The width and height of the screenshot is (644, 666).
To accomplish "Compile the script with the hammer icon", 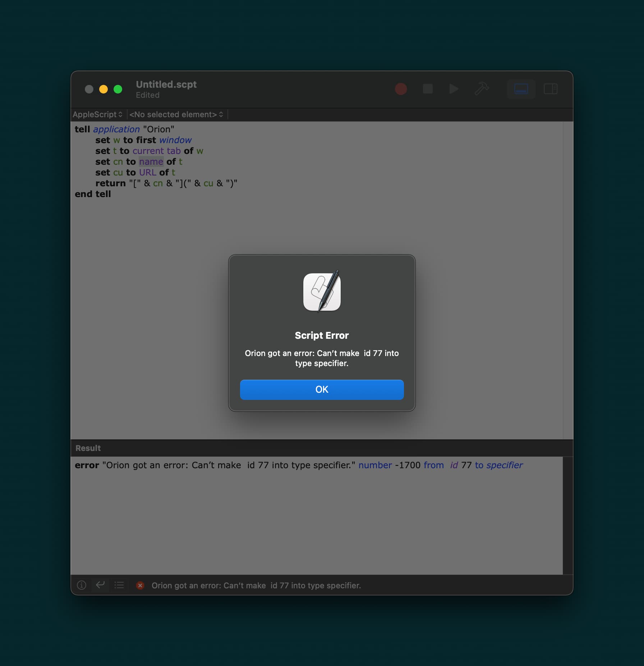I will point(482,89).
